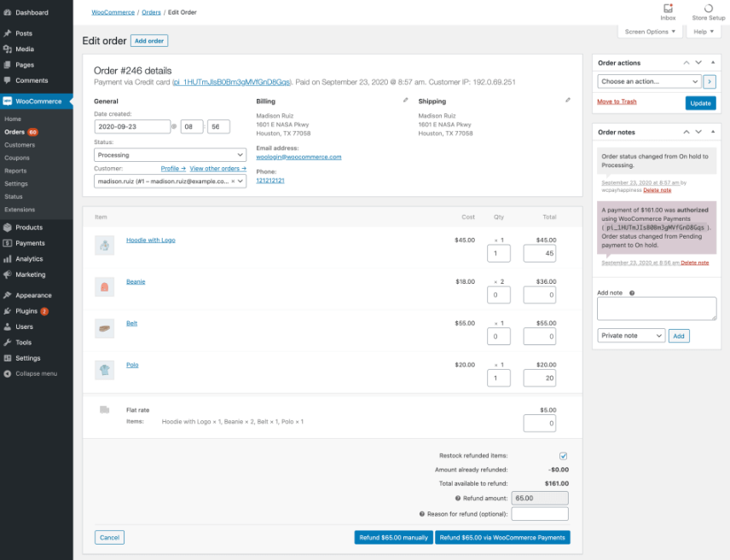Edit billing address with the pencil icon
The image size is (730, 560).
tap(404, 100)
